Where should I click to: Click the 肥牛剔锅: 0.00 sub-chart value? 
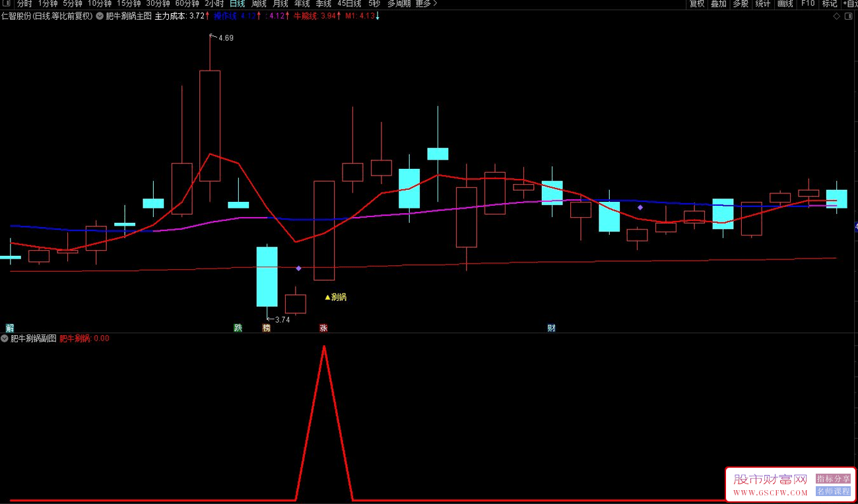coord(84,338)
